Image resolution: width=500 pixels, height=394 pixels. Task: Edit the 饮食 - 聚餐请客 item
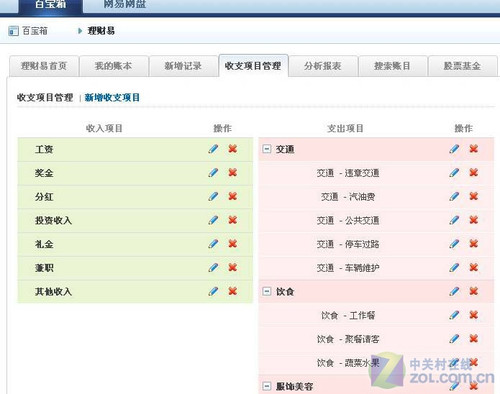(454, 339)
